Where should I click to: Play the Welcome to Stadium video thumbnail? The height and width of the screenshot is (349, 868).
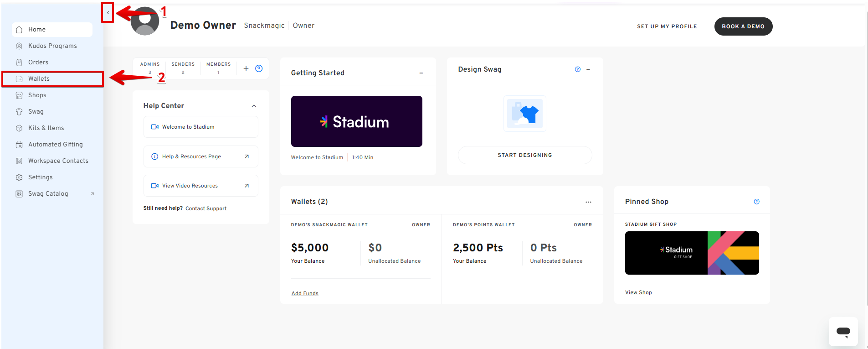(356, 121)
